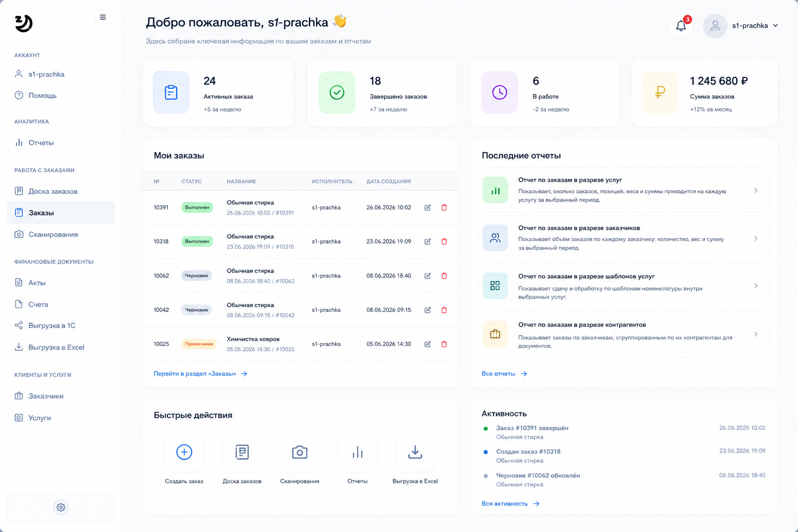Click the Исполнитель column header
798x532 pixels.
coord(332,181)
